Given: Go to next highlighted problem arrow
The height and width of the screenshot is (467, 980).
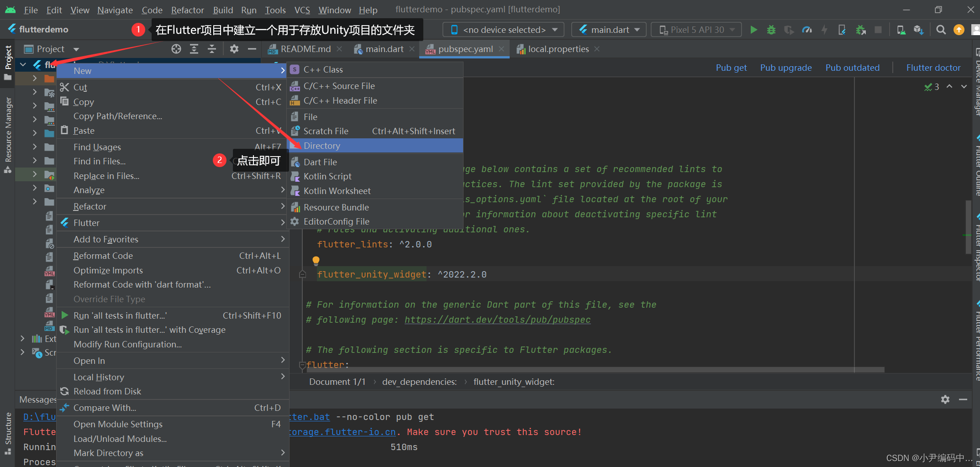Looking at the screenshot, I should coord(964,86).
